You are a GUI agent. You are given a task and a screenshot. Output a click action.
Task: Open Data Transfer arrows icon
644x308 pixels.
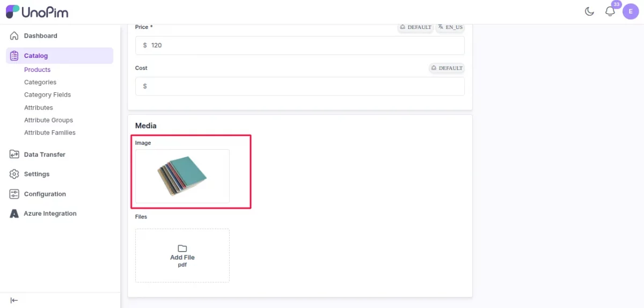pyautogui.click(x=14, y=155)
